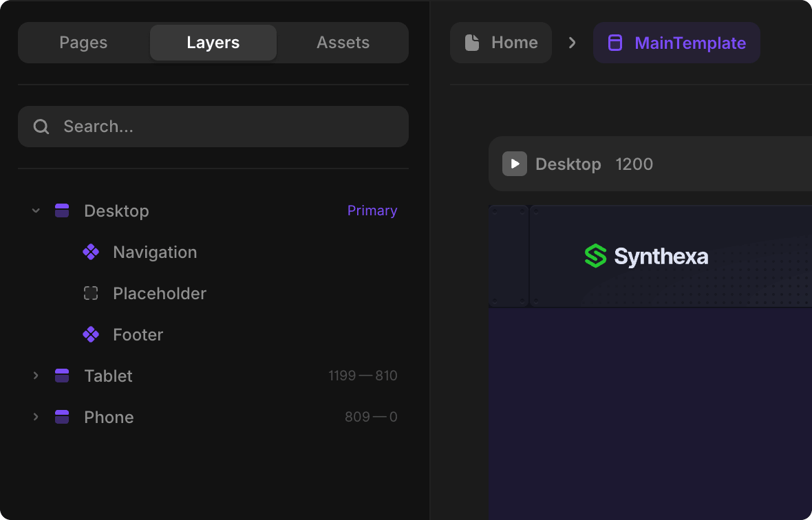
Task: Expand the Tablet layer chevron
Action: point(36,376)
